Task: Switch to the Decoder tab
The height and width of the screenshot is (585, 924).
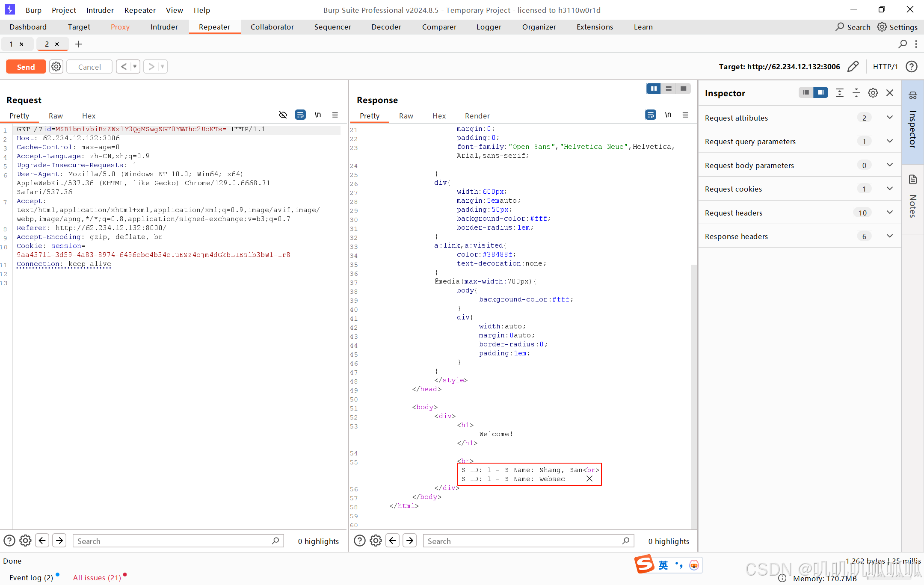Action: click(x=386, y=27)
